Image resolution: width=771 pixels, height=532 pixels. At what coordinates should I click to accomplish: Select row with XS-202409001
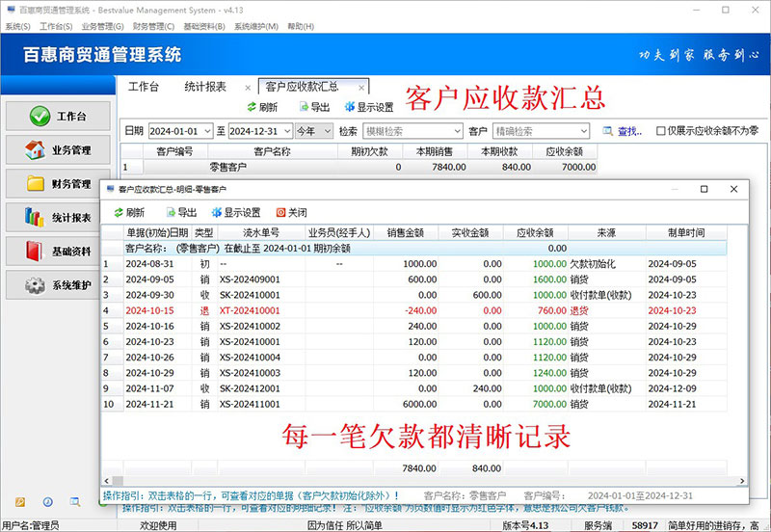414,279
